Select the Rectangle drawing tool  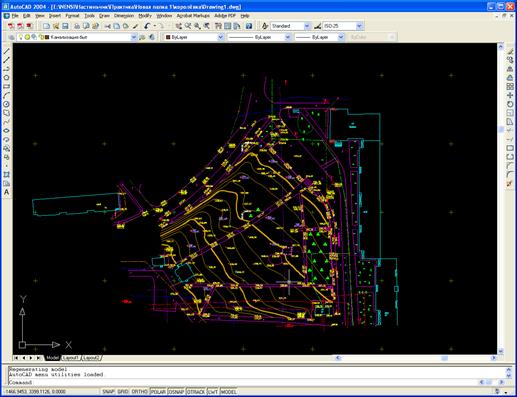tap(6, 87)
